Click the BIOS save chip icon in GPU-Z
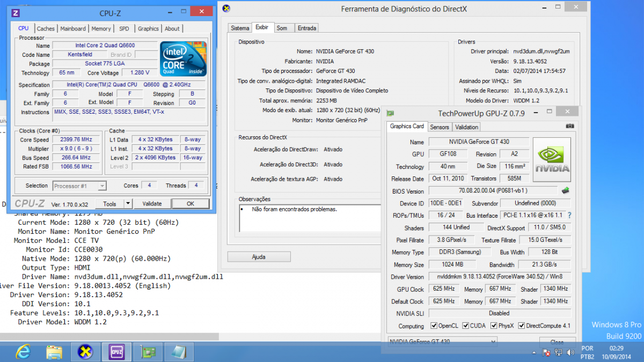 tap(566, 190)
